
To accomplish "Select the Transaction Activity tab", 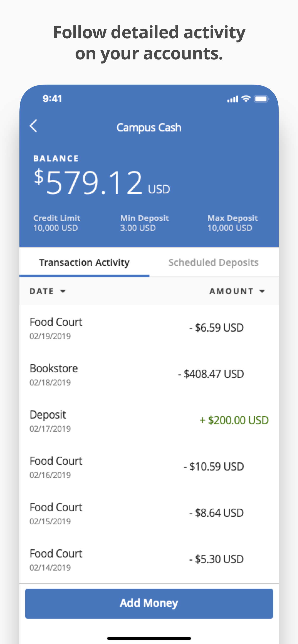I will [84, 263].
